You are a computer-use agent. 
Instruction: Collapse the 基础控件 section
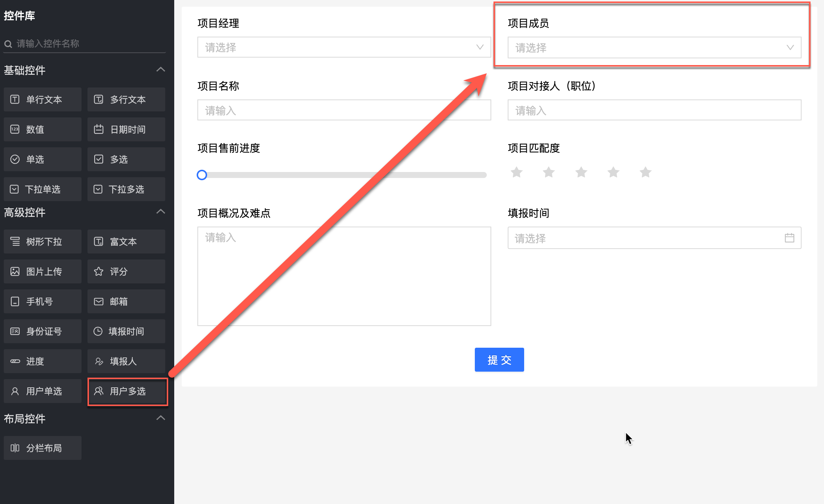160,70
